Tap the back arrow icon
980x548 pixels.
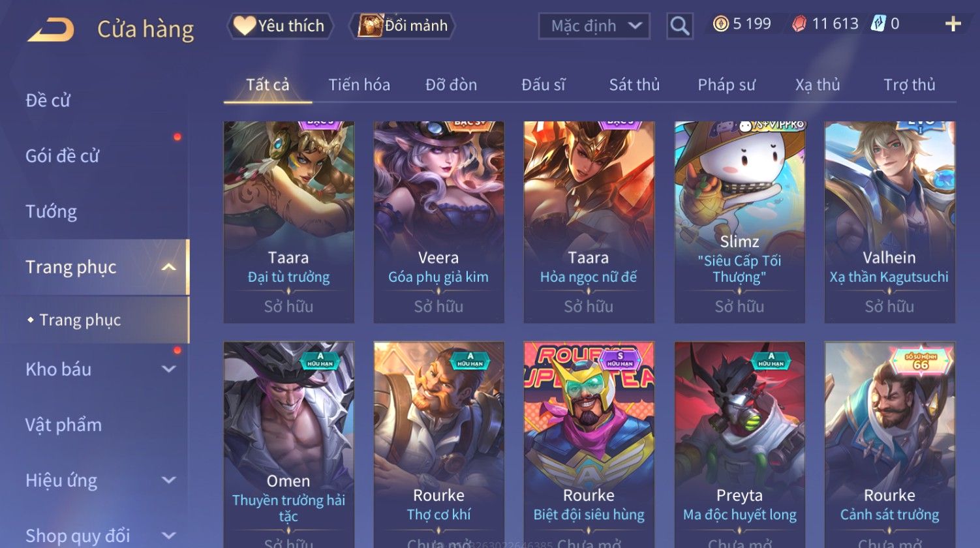[51, 30]
